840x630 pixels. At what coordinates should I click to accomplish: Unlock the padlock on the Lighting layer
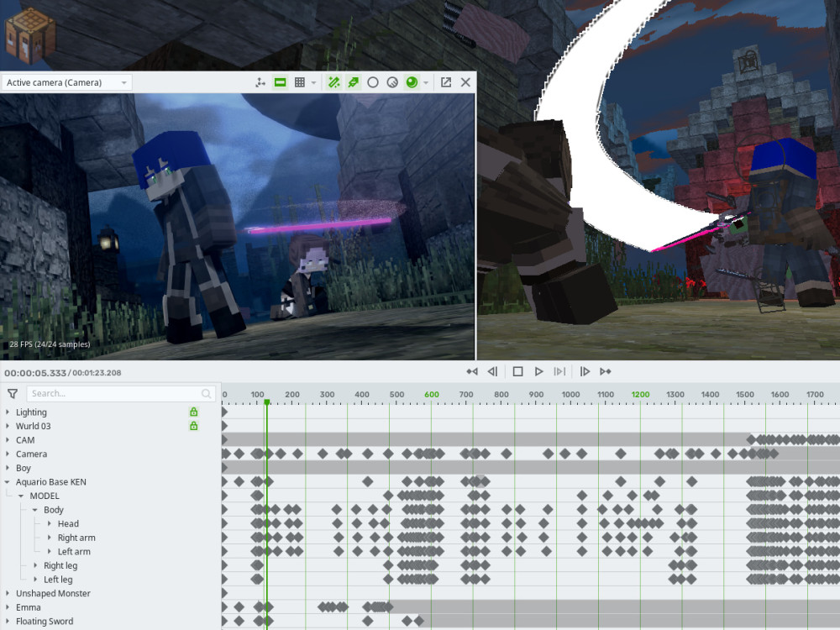[x=193, y=412]
